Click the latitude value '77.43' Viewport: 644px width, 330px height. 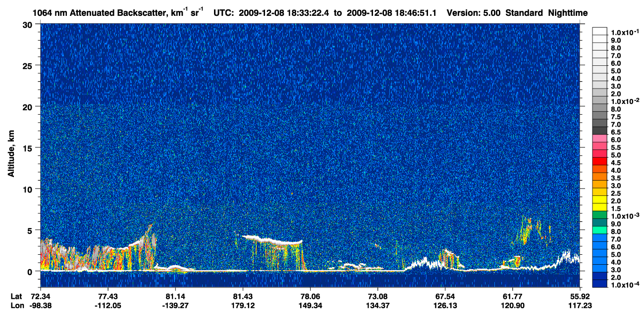coord(107,296)
